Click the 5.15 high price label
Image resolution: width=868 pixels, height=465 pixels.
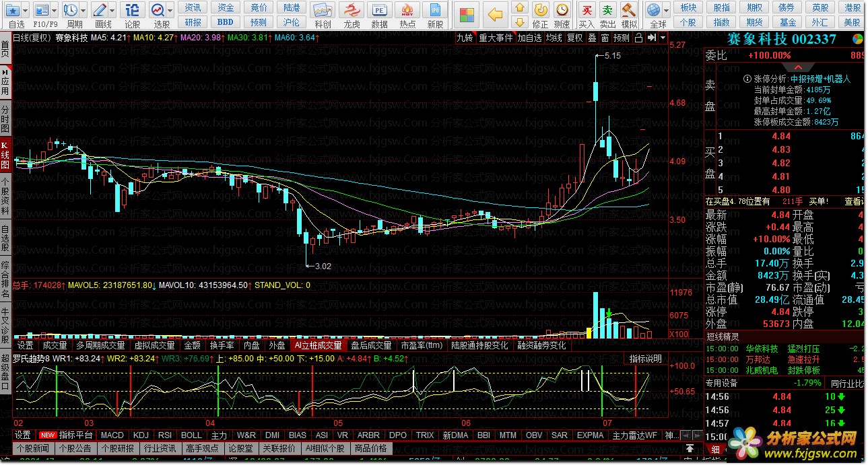click(613, 56)
